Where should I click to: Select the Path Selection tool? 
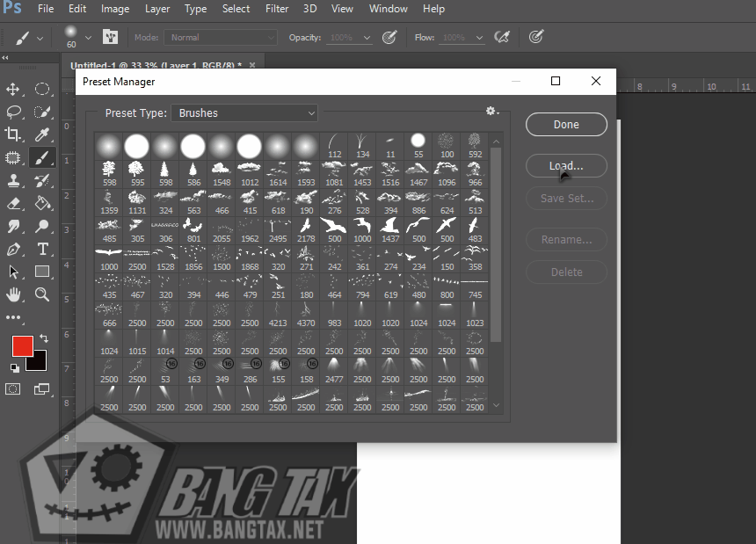pyautogui.click(x=13, y=272)
